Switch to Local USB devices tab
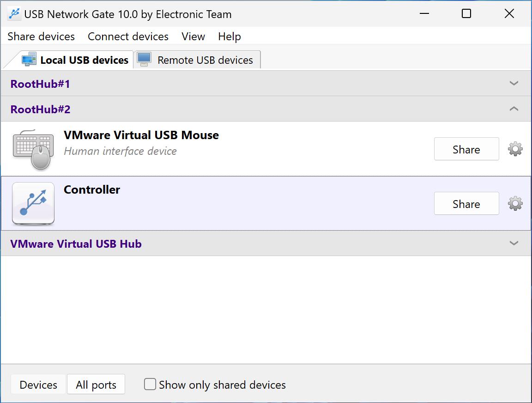Screen dimensions: 532x403 (x=75, y=60)
